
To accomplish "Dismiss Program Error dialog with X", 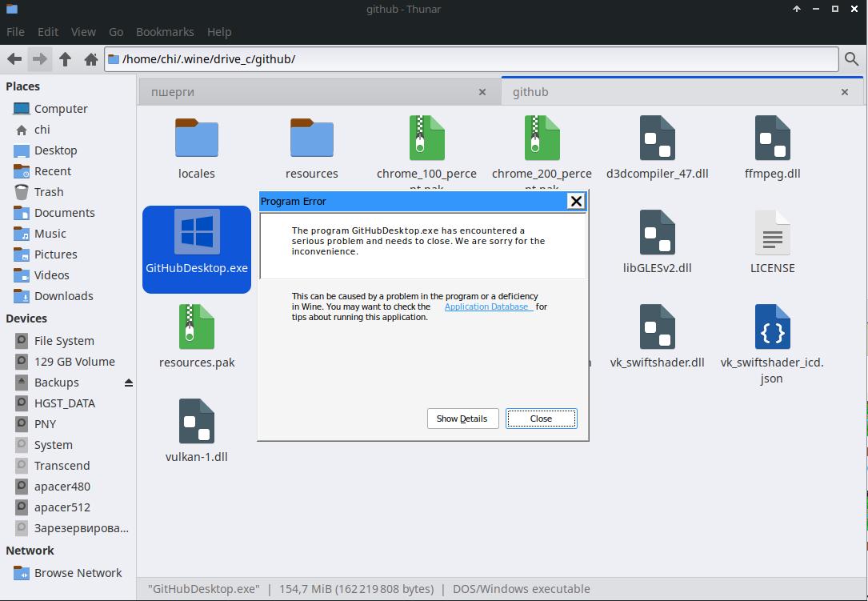I will click(576, 201).
